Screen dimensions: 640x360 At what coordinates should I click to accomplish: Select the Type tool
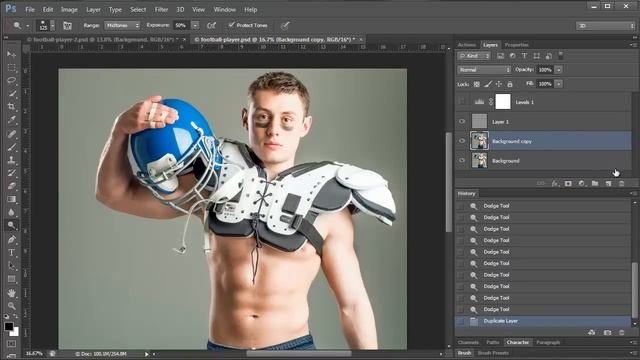[11, 252]
